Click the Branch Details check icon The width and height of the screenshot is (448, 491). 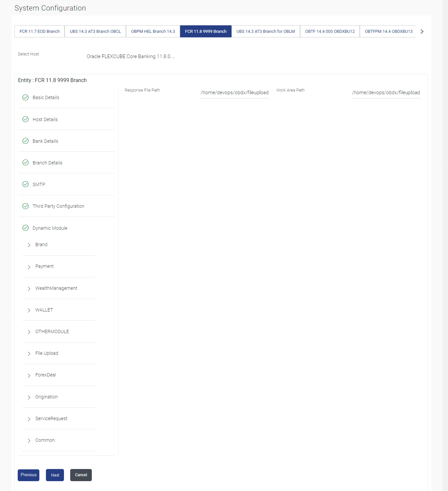tap(26, 162)
